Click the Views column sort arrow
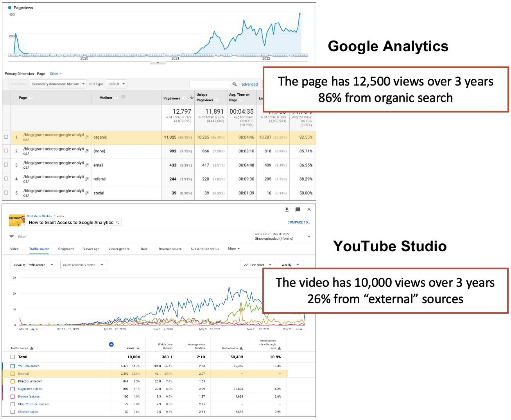511x420 pixels. [138, 348]
